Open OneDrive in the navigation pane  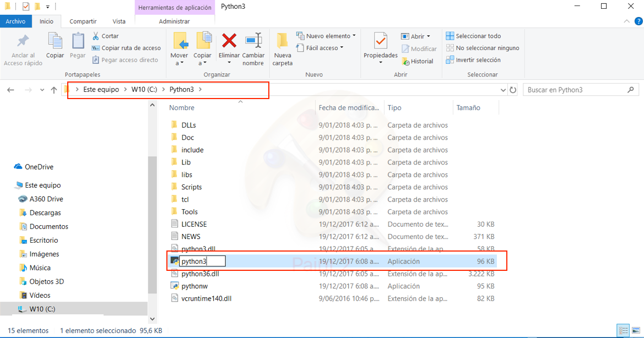coord(39,167)
